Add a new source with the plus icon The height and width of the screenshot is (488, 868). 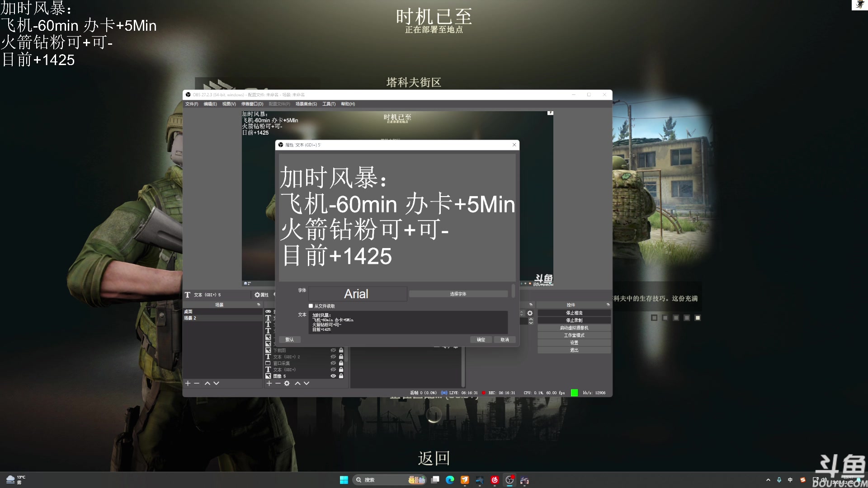click(269, 383)
